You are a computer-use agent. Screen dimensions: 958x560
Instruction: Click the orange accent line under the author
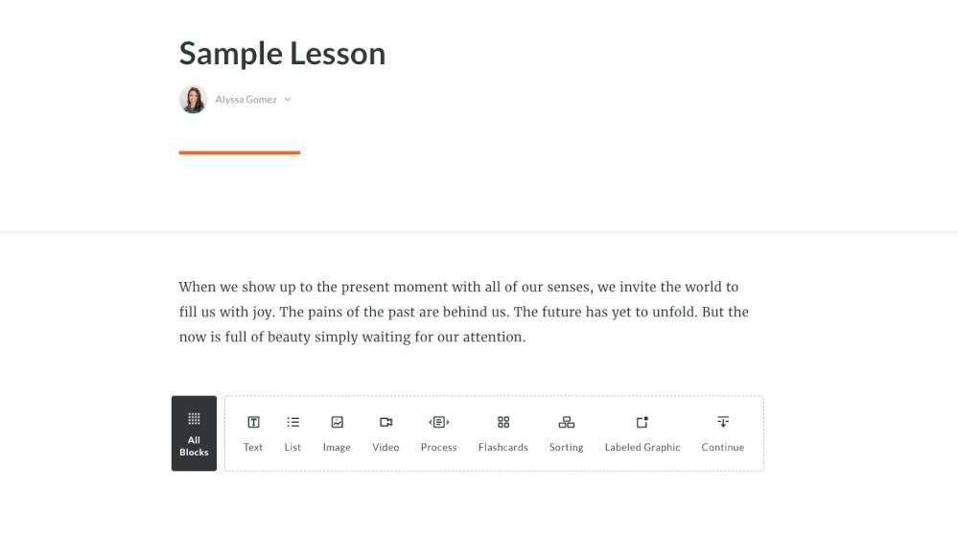(240, 152)
